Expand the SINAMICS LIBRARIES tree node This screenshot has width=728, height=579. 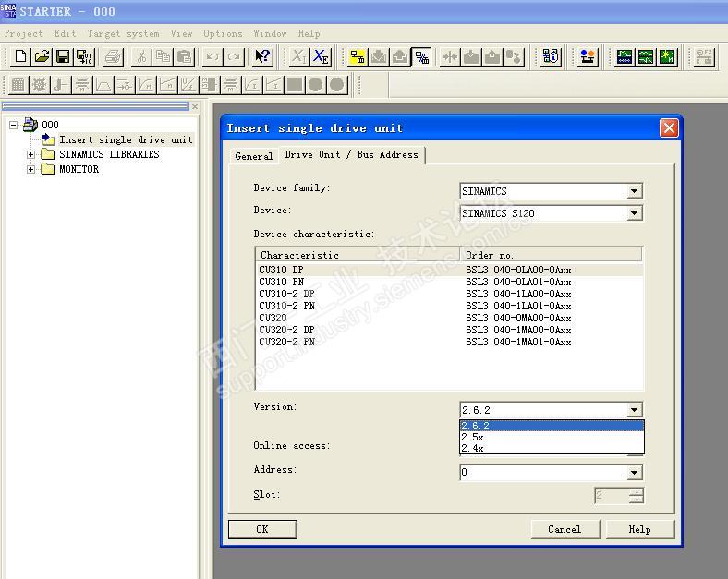[x=30, y=154]
